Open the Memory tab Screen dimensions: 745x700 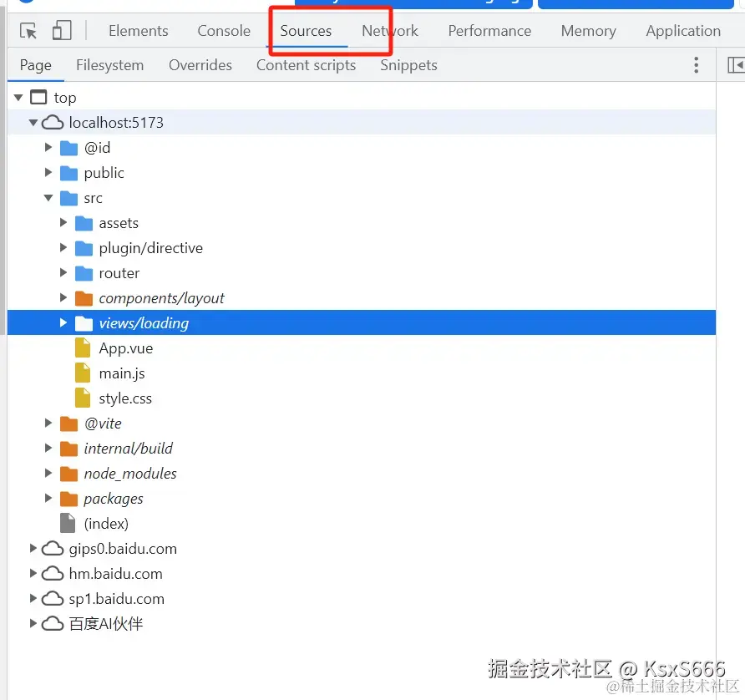click(589, 31)
